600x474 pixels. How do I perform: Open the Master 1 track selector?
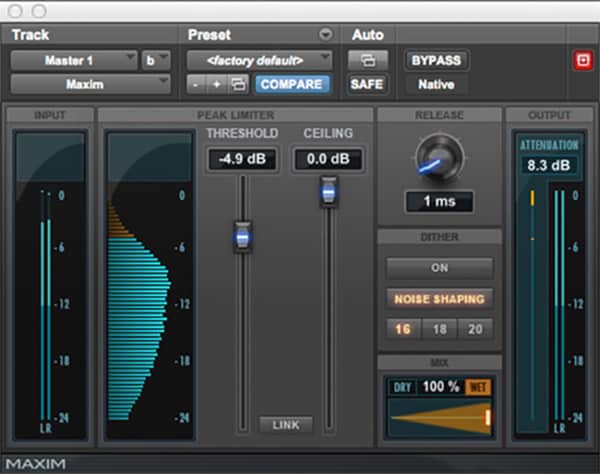coord(73,60)
